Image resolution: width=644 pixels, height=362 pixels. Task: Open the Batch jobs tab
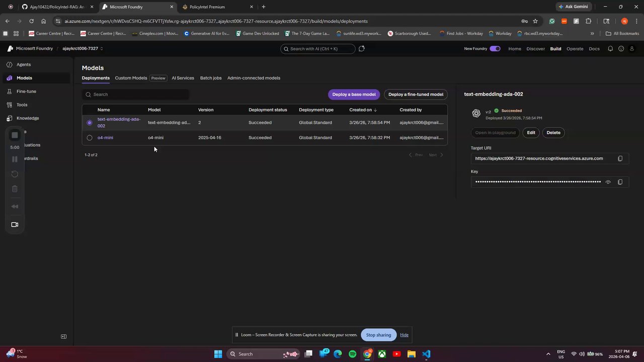tap(211, 78)
